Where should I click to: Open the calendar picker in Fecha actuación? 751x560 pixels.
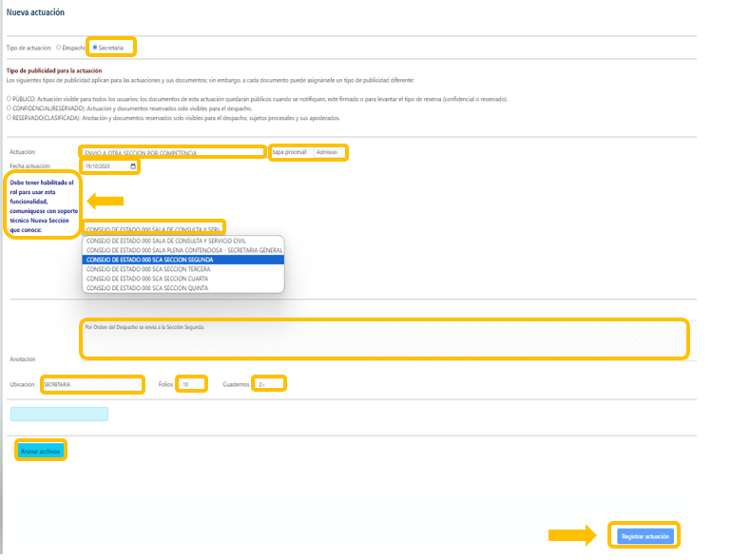point(132,166)
